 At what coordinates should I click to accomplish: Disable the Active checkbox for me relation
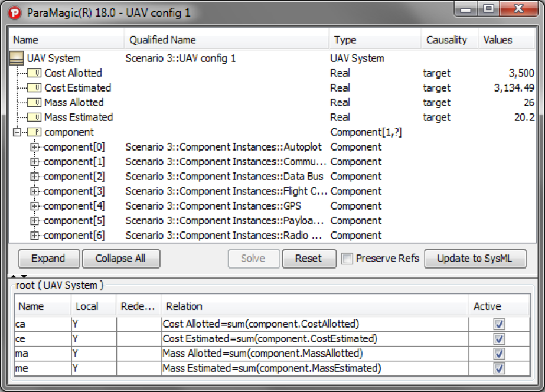[499, 368]
